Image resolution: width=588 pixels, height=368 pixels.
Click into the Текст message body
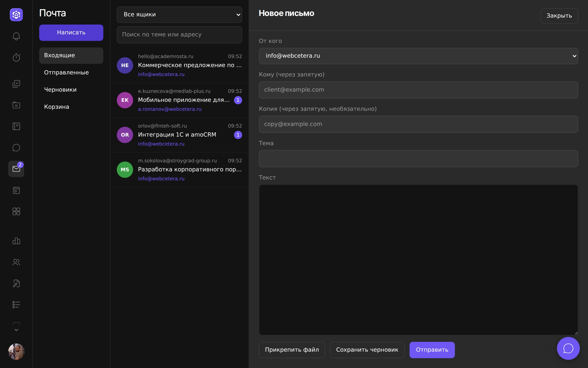pyautogui.click(x=418, y=260)
